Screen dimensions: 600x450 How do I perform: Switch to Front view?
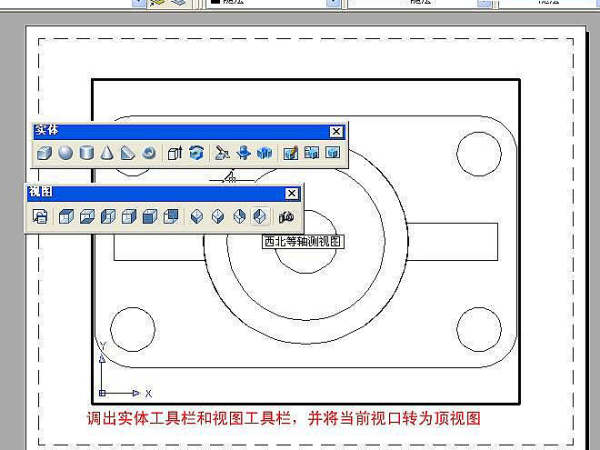[x=150, y=217]
